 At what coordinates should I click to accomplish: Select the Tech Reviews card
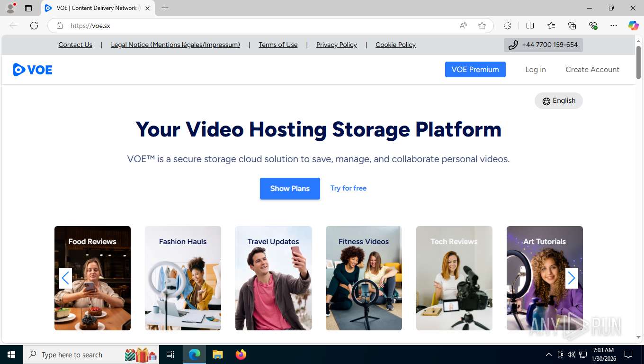click(x=454, y=278)
